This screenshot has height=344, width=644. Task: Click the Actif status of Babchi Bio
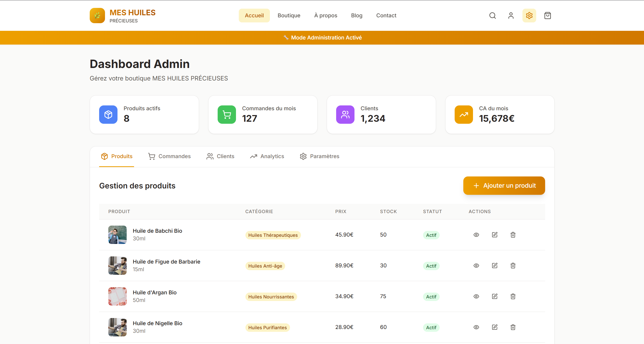click(431, 235)
